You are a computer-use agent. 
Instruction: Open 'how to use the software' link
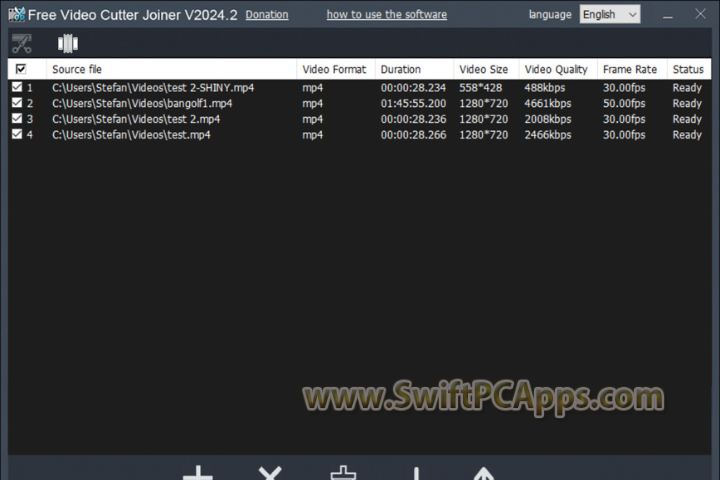coord(387,15)
